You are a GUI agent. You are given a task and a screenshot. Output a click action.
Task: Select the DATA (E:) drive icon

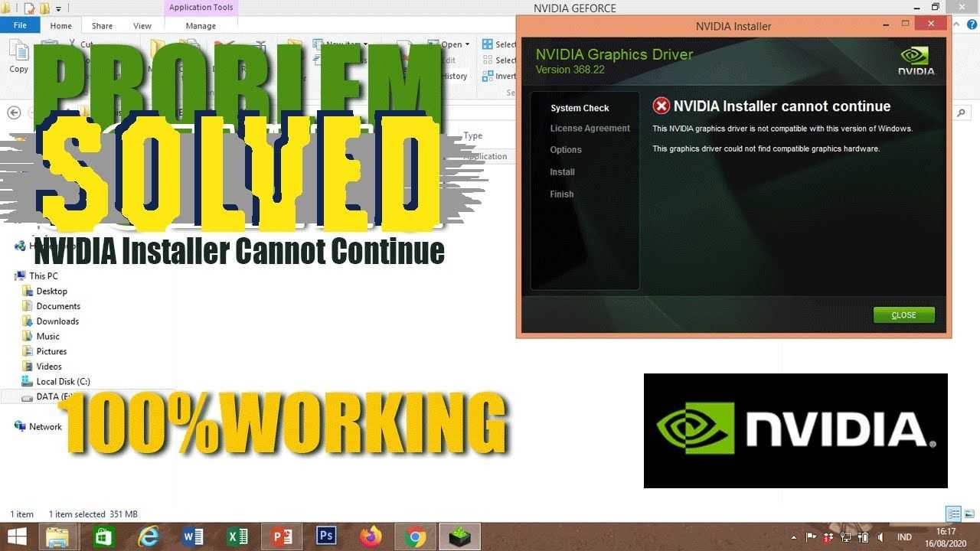28,396
